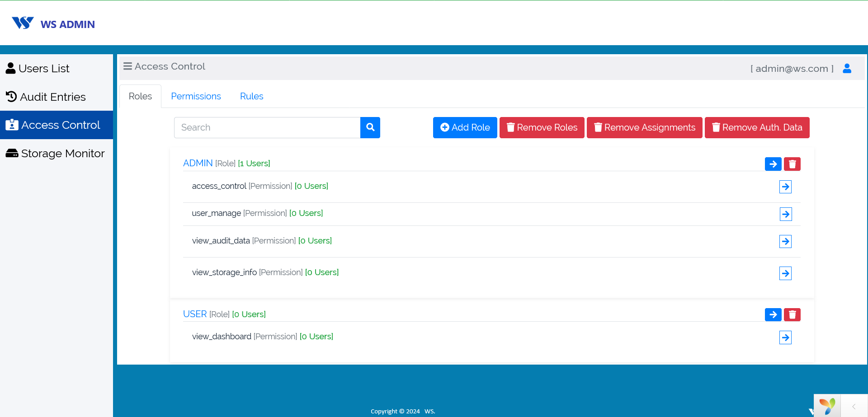Focus the Search input field
868x417 pixels.
tap(267, 127)
